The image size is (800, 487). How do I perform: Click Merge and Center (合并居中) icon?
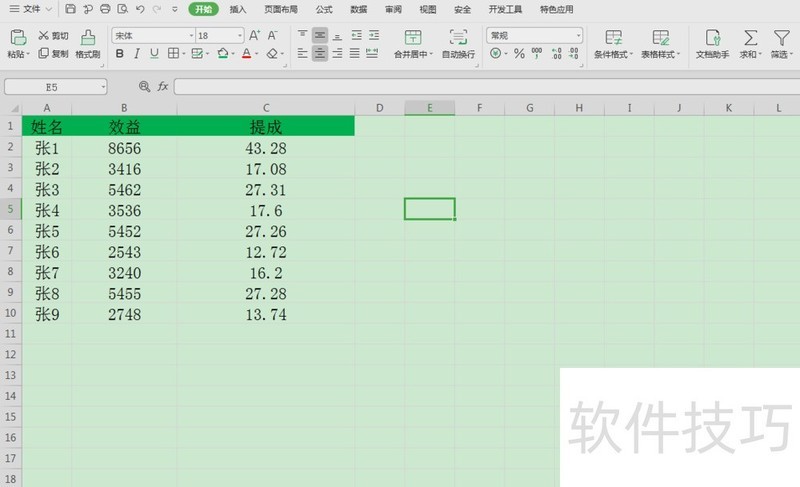413,37
